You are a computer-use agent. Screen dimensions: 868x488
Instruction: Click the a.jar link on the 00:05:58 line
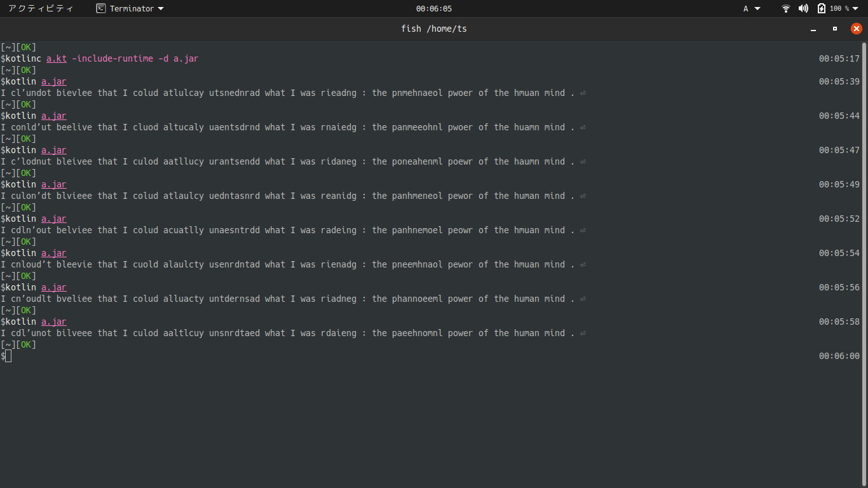pyautogui.click(x=53, y=322)
